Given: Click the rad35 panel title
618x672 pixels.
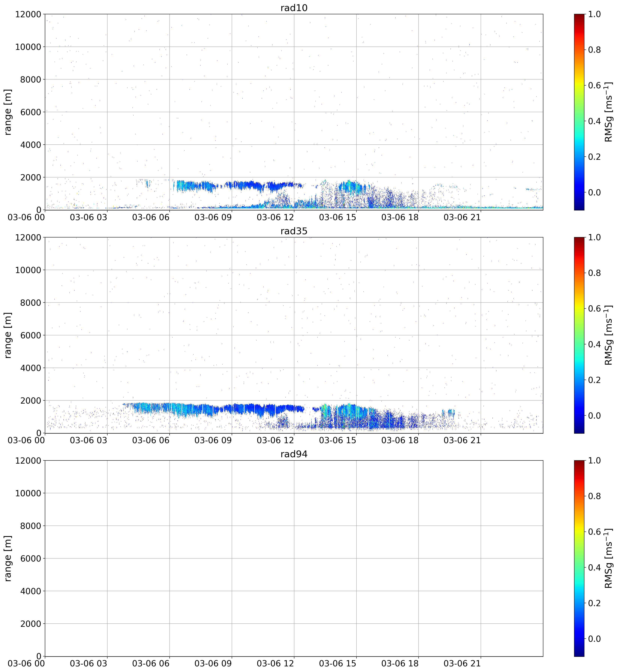Looking at the screenshot, I should pos(294,231).
